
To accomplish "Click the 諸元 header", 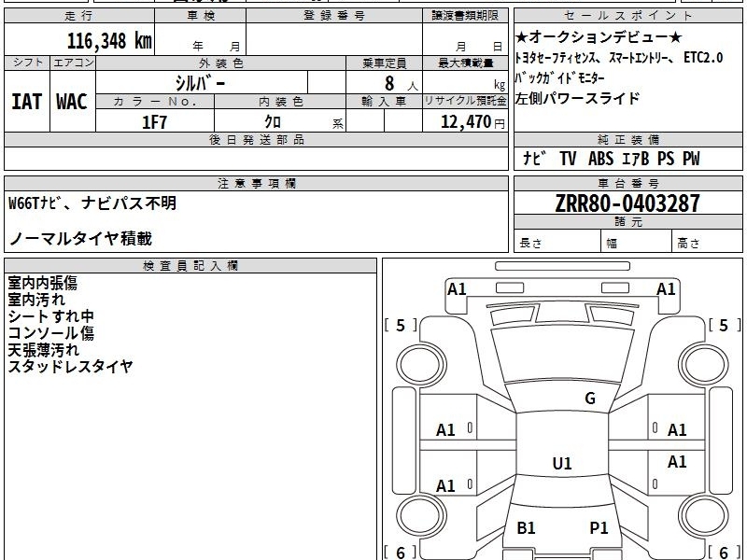I will coord(627,222).
